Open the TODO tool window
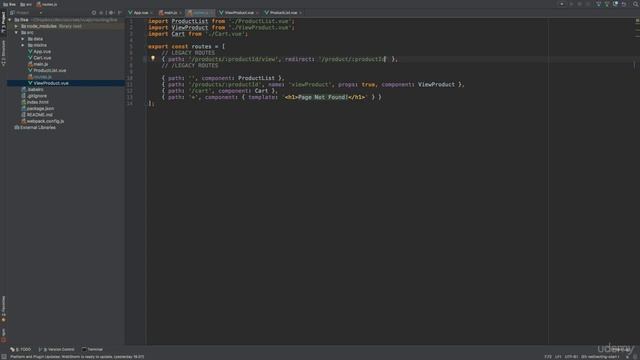 click(20, 349)
